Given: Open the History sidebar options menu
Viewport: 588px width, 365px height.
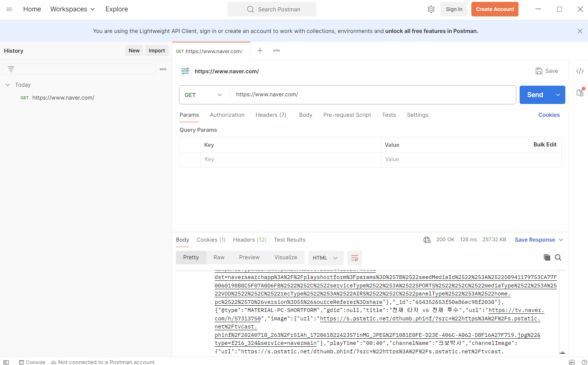Looking at the screenshot, I should 163,69.
